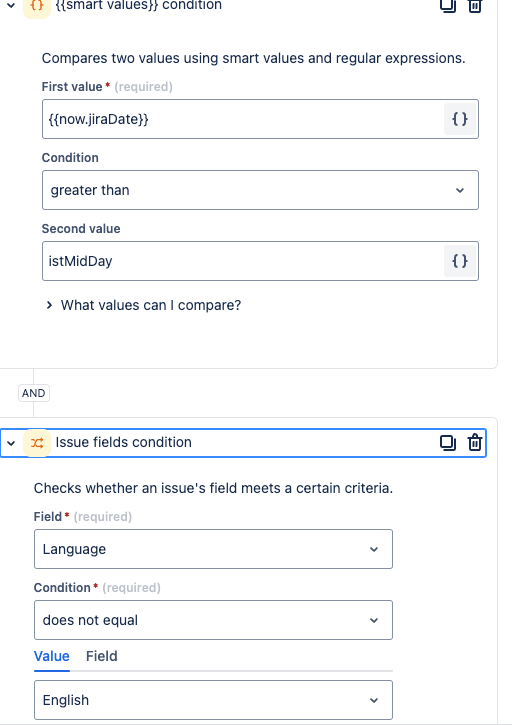Insert smart value in Second value field
Screen dimensions: 512x725
(x=460, y=261)
